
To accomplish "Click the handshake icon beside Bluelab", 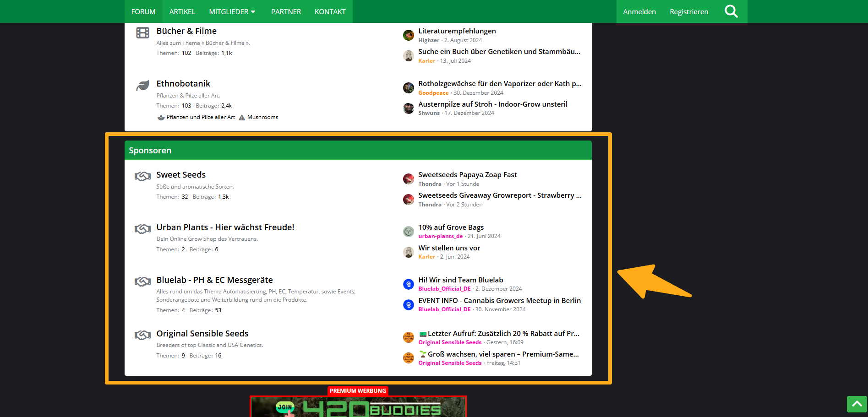I will tap(142, 282).
